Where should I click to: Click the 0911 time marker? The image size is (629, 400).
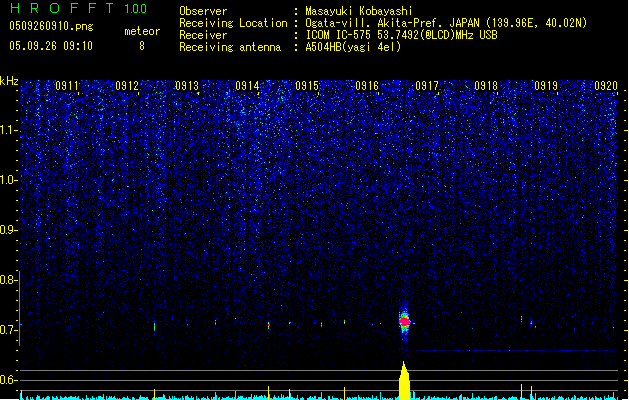coord(67,86)
